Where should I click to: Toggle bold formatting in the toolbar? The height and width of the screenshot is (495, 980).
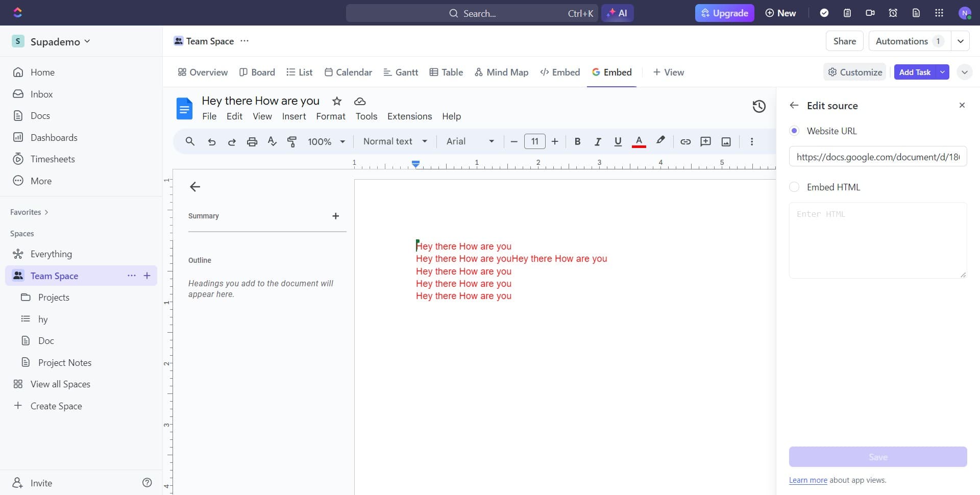577,142
